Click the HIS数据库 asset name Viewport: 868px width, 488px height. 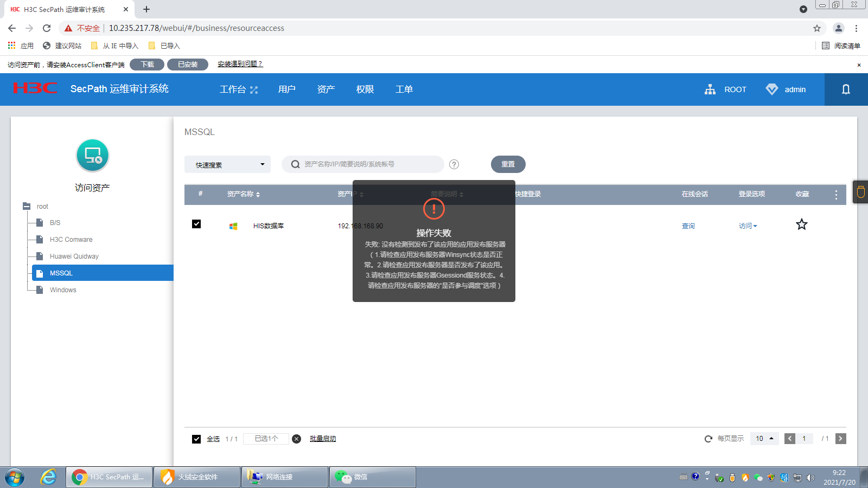[x=269, y=226]
